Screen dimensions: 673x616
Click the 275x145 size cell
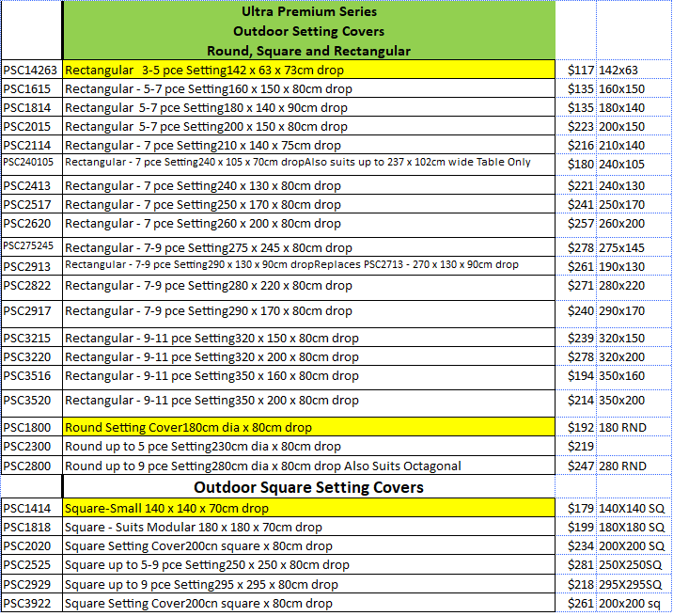tap(634, 247)
